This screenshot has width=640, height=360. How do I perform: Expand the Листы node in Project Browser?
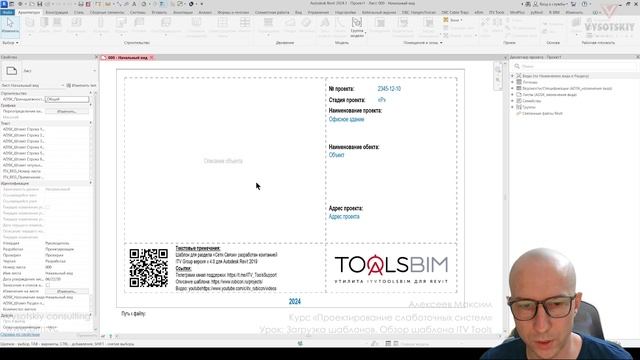[x=513, y=94]
